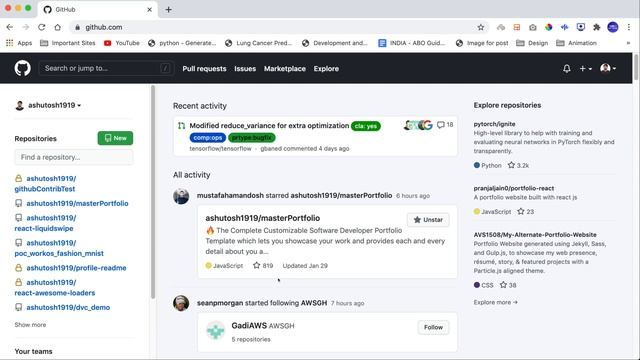Go to browser home page icon
This screenshot has height=360, width=640.
57,27
